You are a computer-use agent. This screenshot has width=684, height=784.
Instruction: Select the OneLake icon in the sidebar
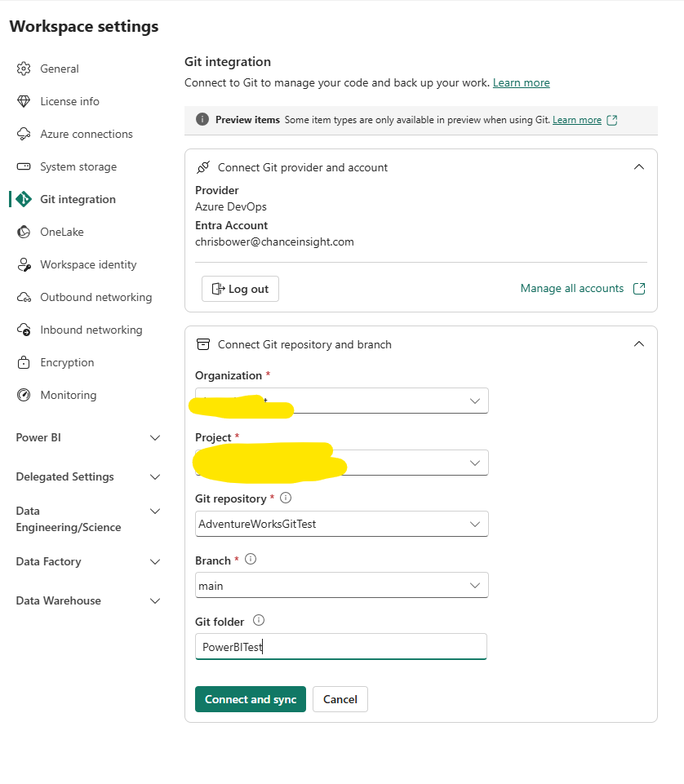click(x=24, y=232)
